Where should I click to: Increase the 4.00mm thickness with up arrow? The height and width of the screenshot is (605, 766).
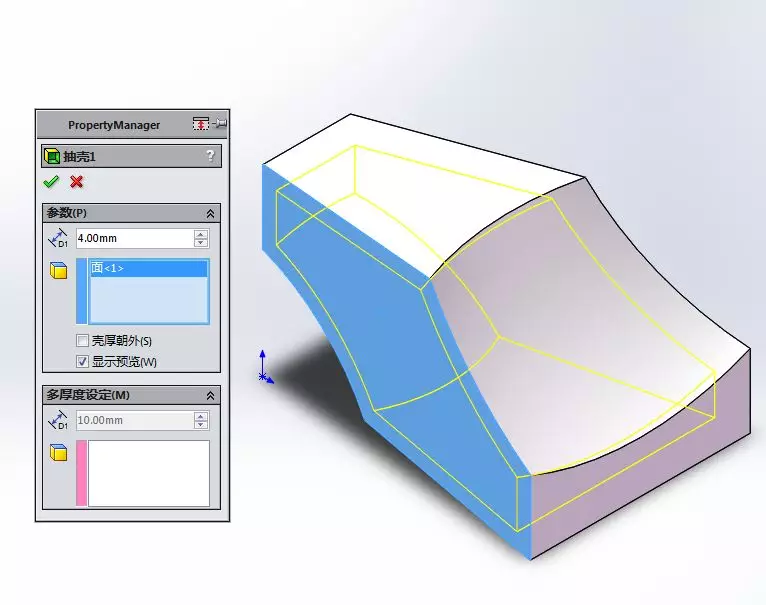coord(201,234)
